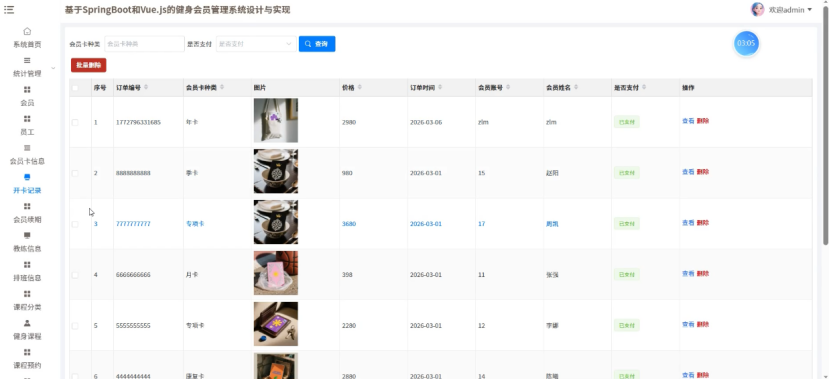Viewport: 829px width, 379px height.
Task: Sort by the 会员账号 column arrows
Action: coord(508,87)
